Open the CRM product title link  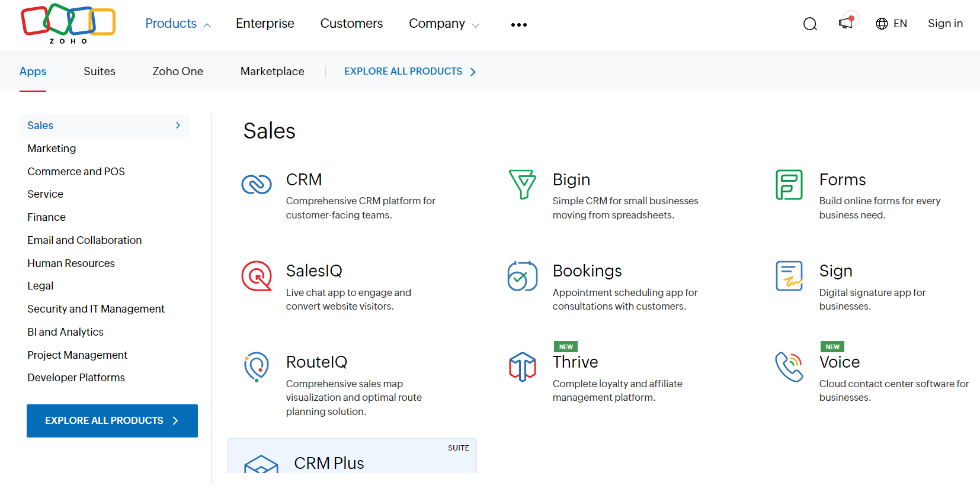(304, 179)
